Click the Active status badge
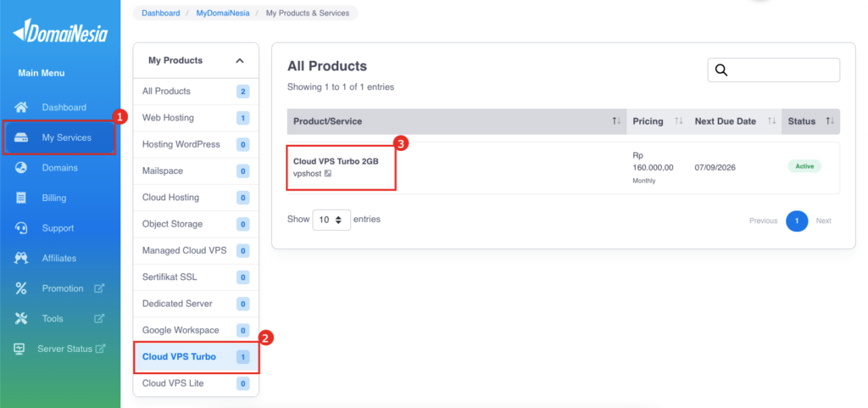This screenshot has width=868, height=408. pos(804,166)
